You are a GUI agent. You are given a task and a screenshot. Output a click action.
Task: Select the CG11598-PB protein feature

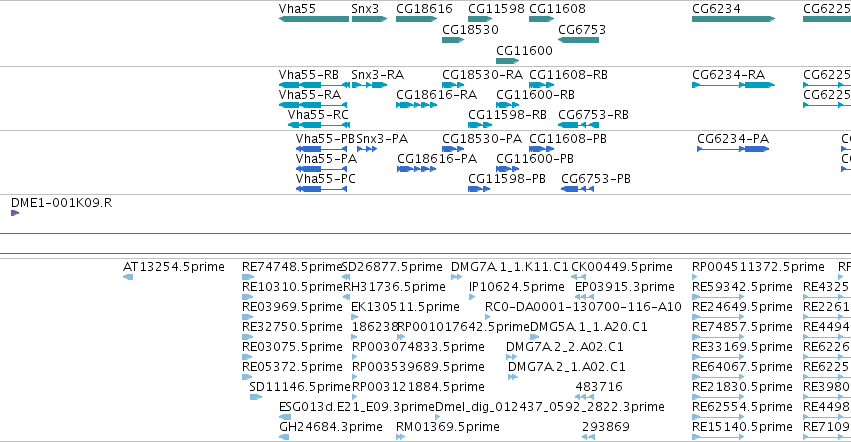pyautogui.click(x=479, y=189)
